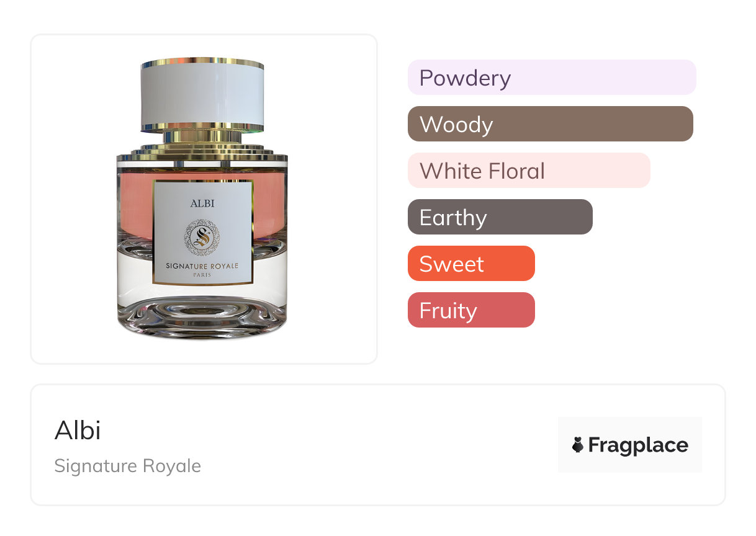Click the PARIS text on label

[x=202, y=275]
